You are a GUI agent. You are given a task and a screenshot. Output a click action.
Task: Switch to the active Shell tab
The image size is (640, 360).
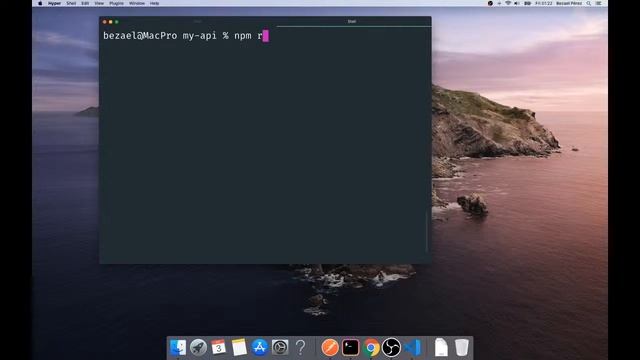[x=352, y=21]
